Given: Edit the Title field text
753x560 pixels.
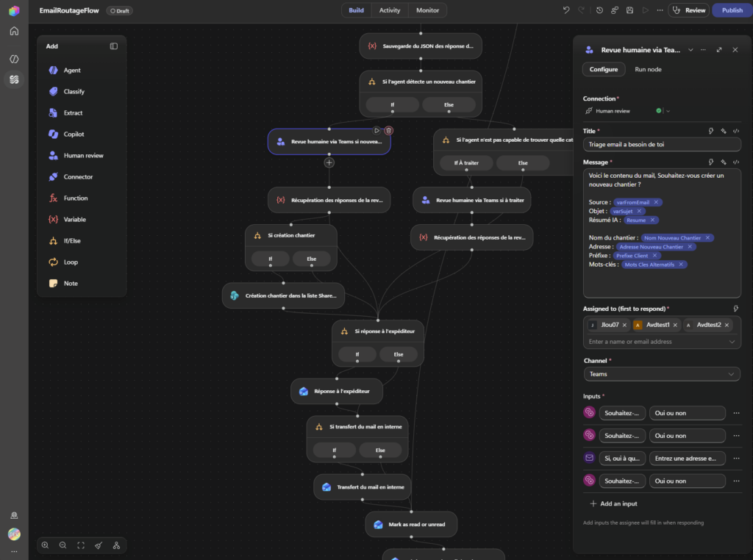Looking at the screenshot, I should click(662, 144).
